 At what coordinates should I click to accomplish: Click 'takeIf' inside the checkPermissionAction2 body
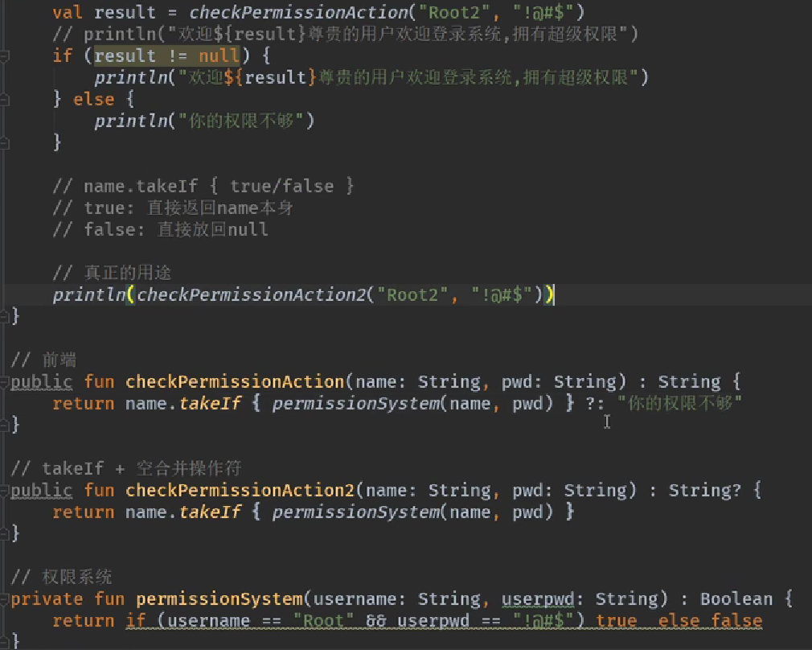pos(210,512)
